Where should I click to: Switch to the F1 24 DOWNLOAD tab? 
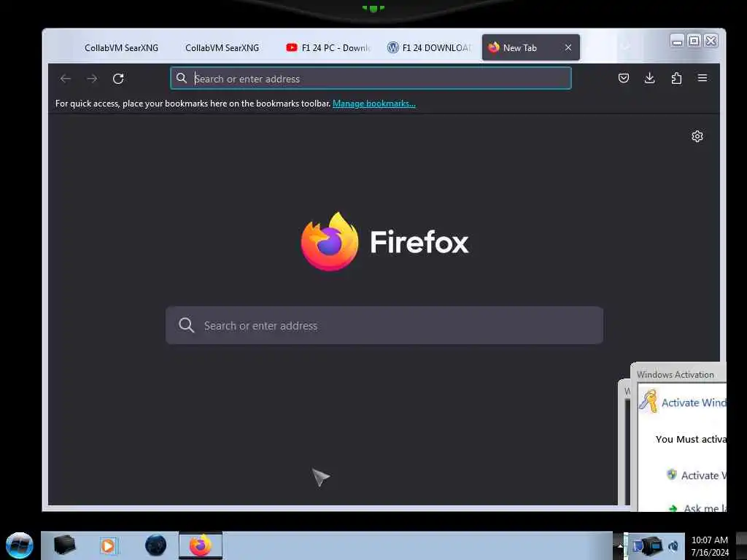[429, 47]
